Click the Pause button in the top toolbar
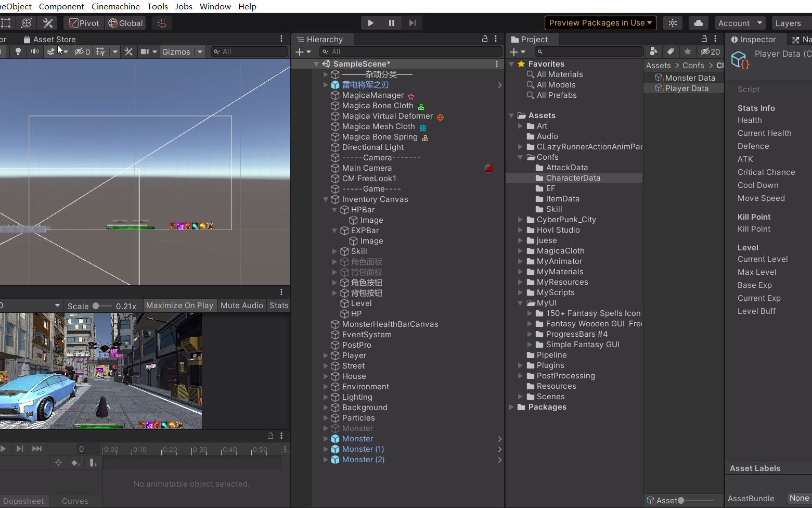812x508 pixels. pos(391,23)
